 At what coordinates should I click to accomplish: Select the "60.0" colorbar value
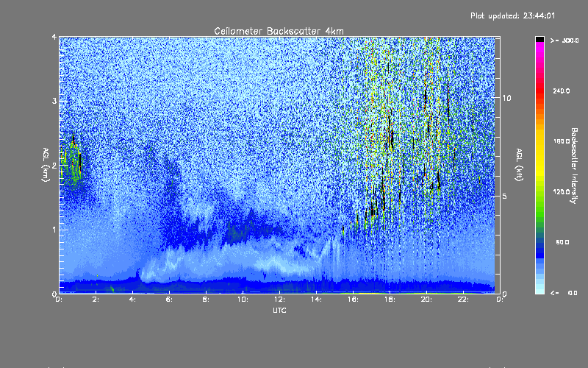(x=562, y=242)
